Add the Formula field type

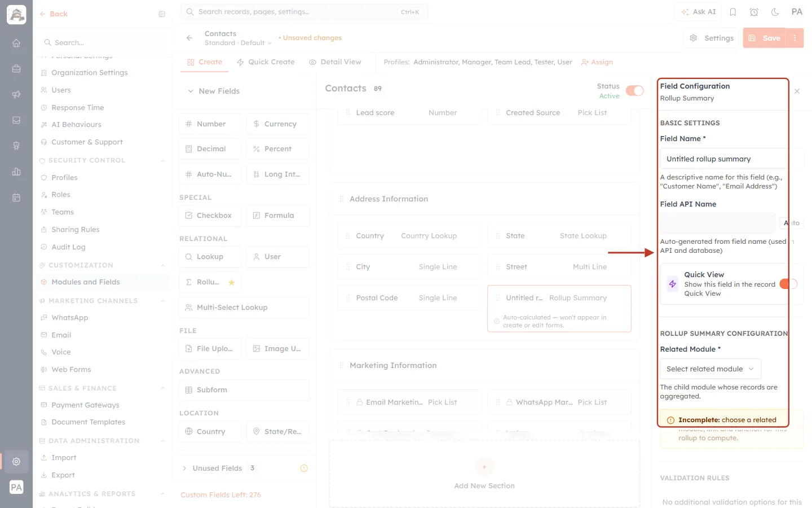tap(278, 216)
